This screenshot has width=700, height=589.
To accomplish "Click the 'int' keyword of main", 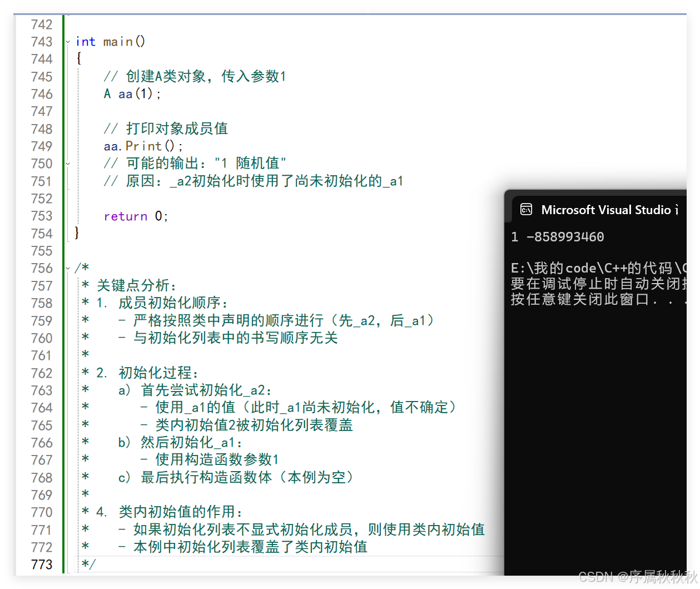I will click(x=86, y=42).
